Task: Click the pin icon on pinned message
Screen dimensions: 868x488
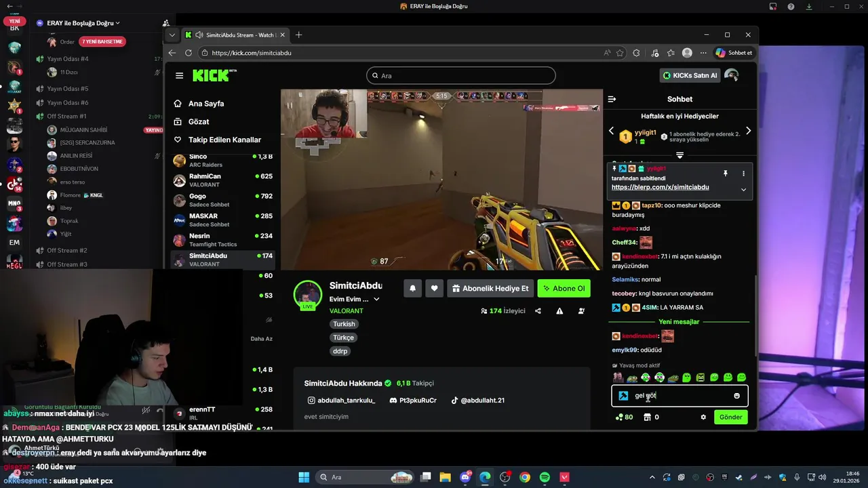Action: 725,174
